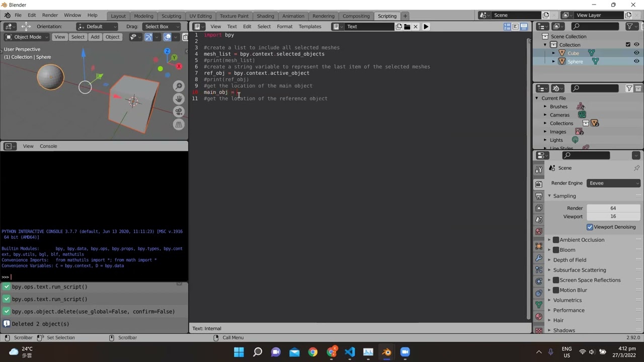Click the red X axis gizmo ball
644x362 pixels.
coord(179,66)
